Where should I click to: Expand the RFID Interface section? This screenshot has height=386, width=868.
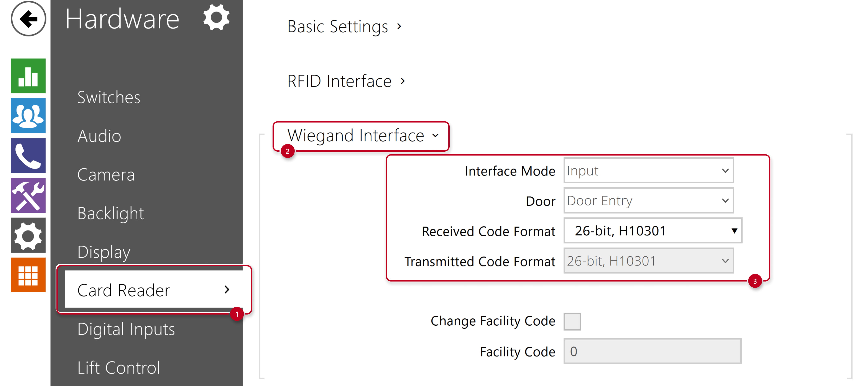pos(346,81)
